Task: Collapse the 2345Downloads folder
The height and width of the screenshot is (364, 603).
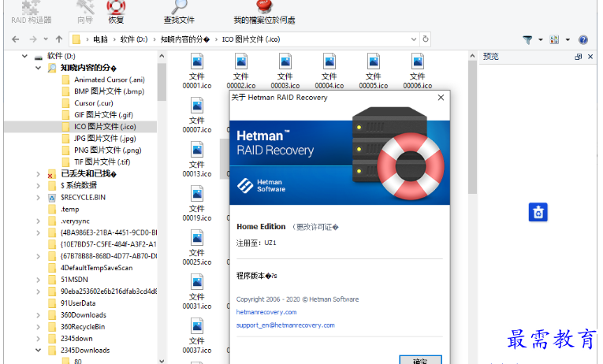Action: [x=38, y=350]
